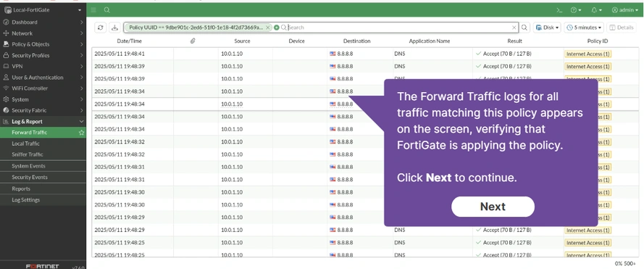Click the Application Name column header
This screenshot has height=269, width=644.
430,41
